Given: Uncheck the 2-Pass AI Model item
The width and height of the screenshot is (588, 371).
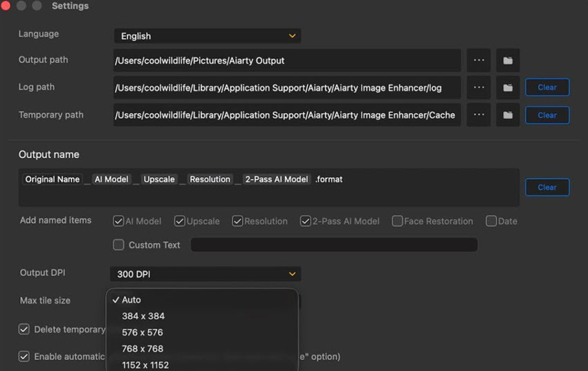Looking at the screenshot, I should [x=305, y=221].
